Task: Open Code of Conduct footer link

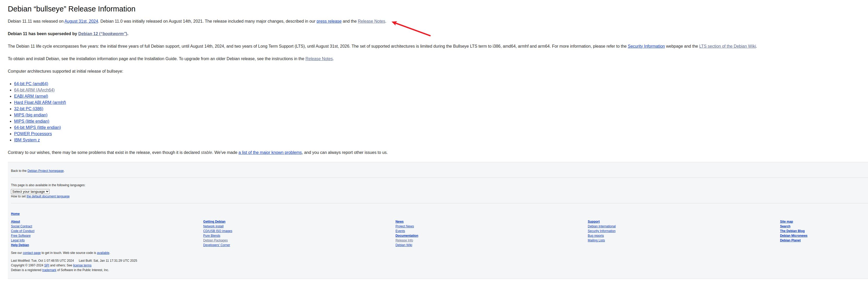Action: point(23,231)
